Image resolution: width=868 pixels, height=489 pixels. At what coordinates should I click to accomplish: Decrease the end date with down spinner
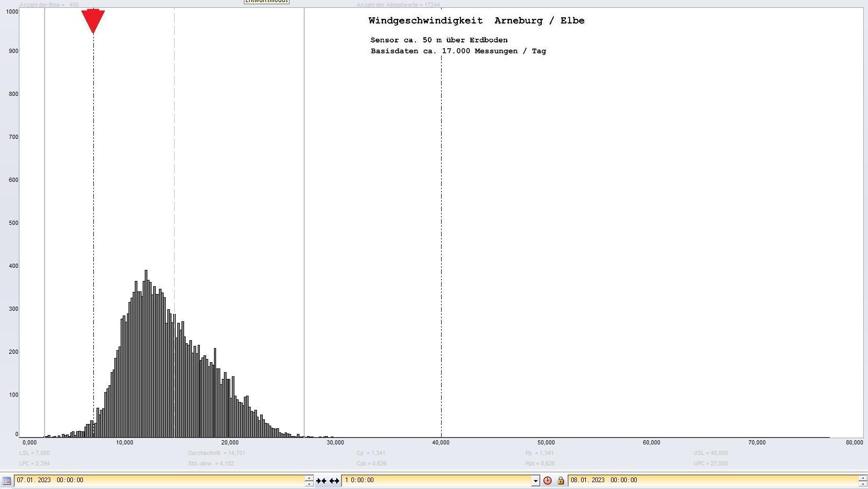tap(862, 483)
